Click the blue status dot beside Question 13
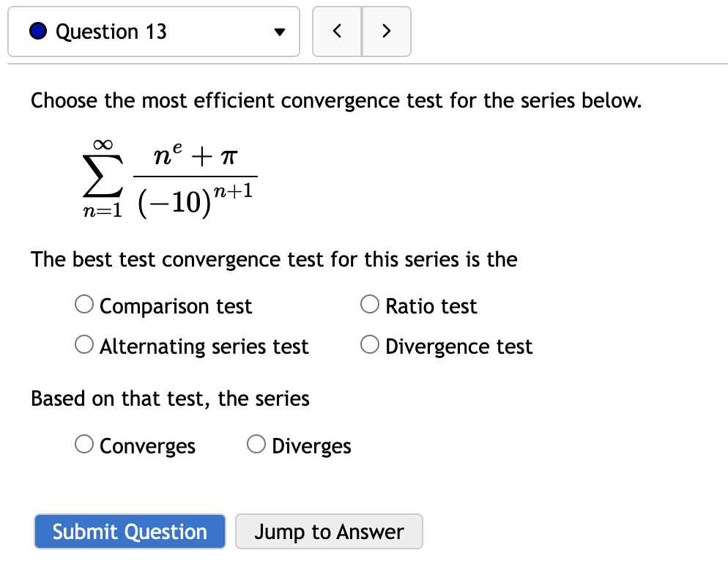Screen dimensions: 728x583 pyautogui.click(x=37, y=31)
